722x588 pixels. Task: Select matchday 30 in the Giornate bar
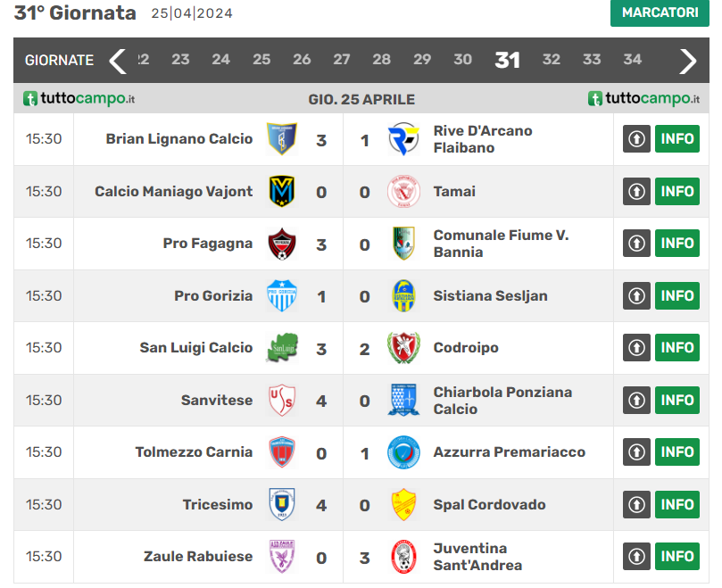pos(462,60)
